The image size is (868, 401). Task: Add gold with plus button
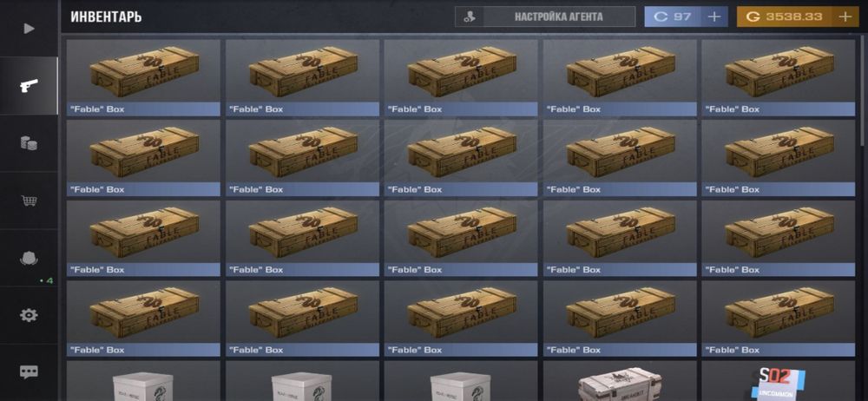[x=845, y=16]
